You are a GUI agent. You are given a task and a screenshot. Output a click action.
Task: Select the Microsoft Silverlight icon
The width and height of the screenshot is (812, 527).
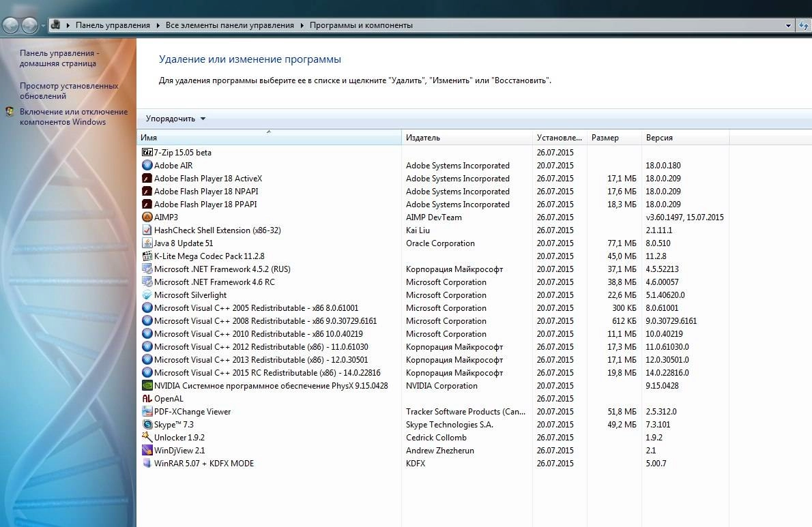point(147,295)
